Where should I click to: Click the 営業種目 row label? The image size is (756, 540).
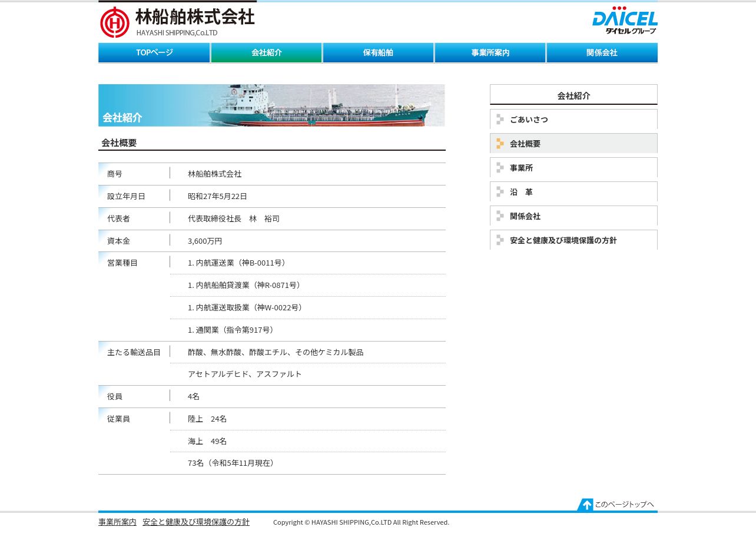(122, 263)
